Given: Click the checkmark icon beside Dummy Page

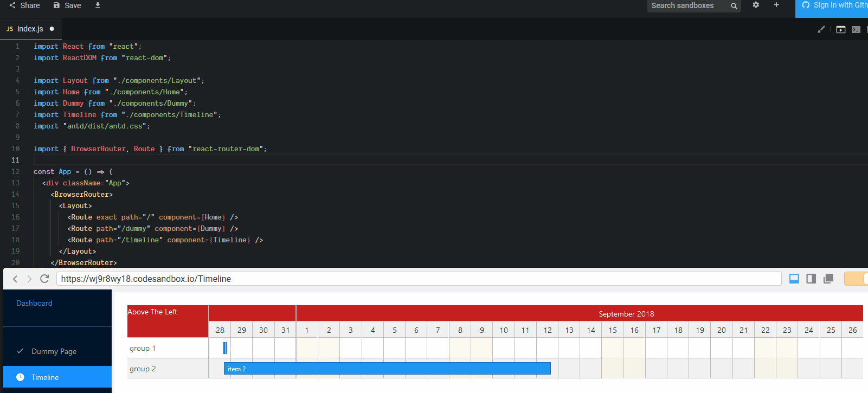Looking at the screenshot, I should 20,351.
